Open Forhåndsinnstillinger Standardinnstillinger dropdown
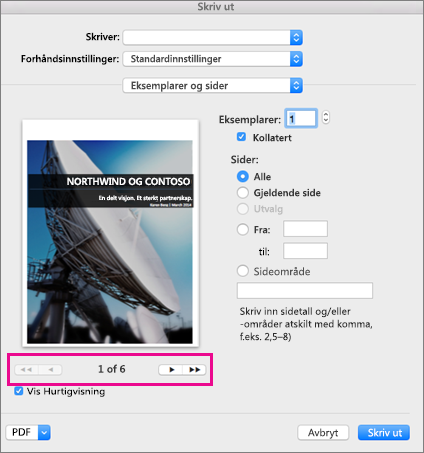 pyautogui.click(x=213, y=59)
